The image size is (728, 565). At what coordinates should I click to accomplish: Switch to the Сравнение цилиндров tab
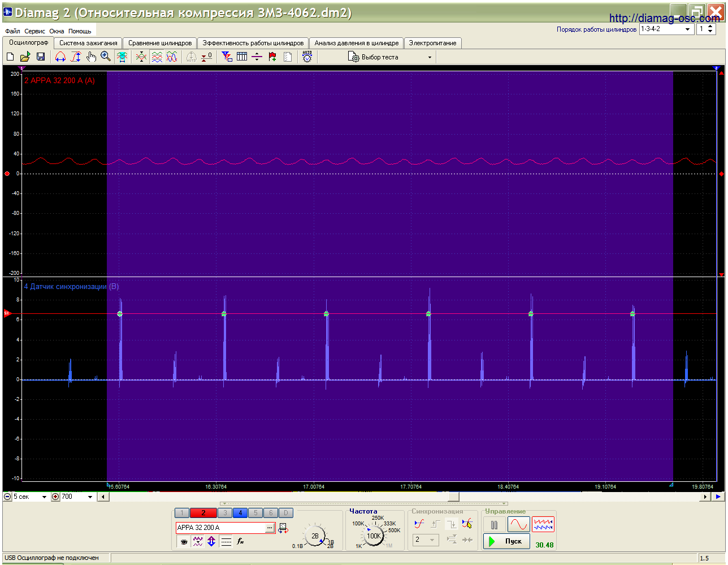tap(160, 43)
